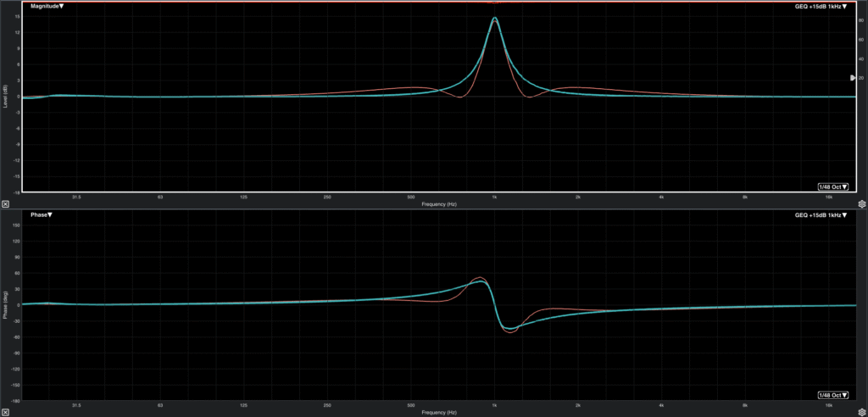Click the 150 degree phase axis value
Viewport: 868px width, 417px height.
point(16,225)
